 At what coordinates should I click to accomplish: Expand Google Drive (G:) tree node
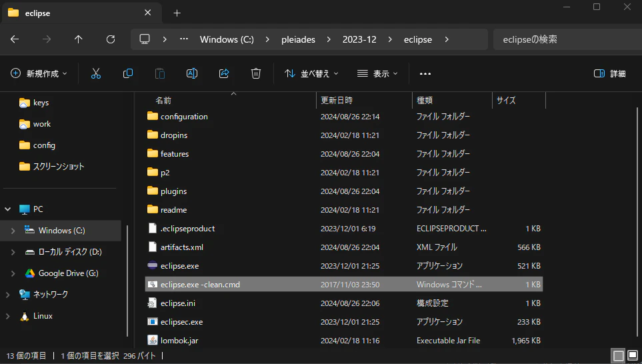pos(13,273)
